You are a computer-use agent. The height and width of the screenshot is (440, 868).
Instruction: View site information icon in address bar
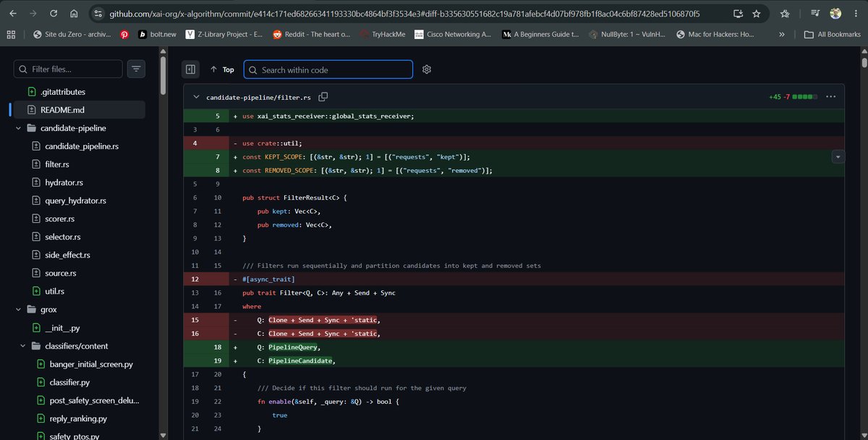98,14
